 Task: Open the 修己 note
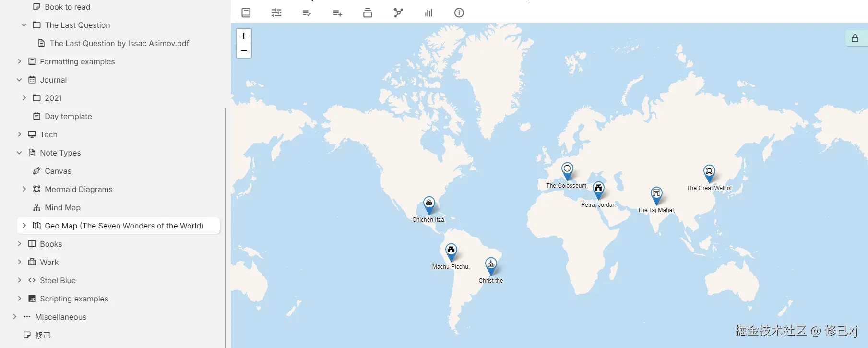click(x=43, y=335)
